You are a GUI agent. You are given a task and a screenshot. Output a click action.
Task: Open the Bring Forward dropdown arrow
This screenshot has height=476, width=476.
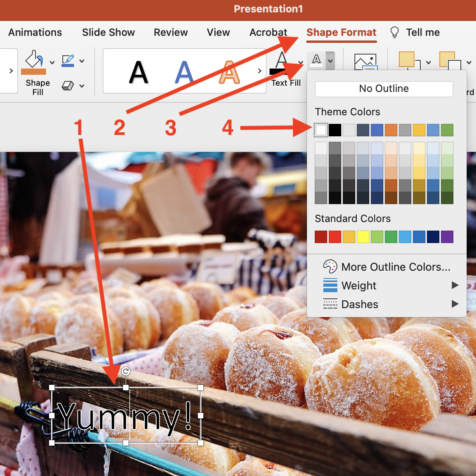pyautogui.click(x=428, y=62)
